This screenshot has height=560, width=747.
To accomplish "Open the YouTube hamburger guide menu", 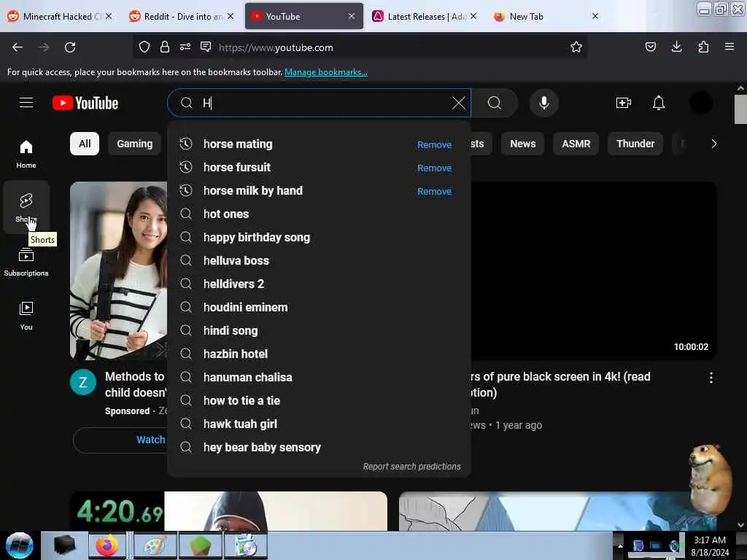I will [x=26, y=102].
